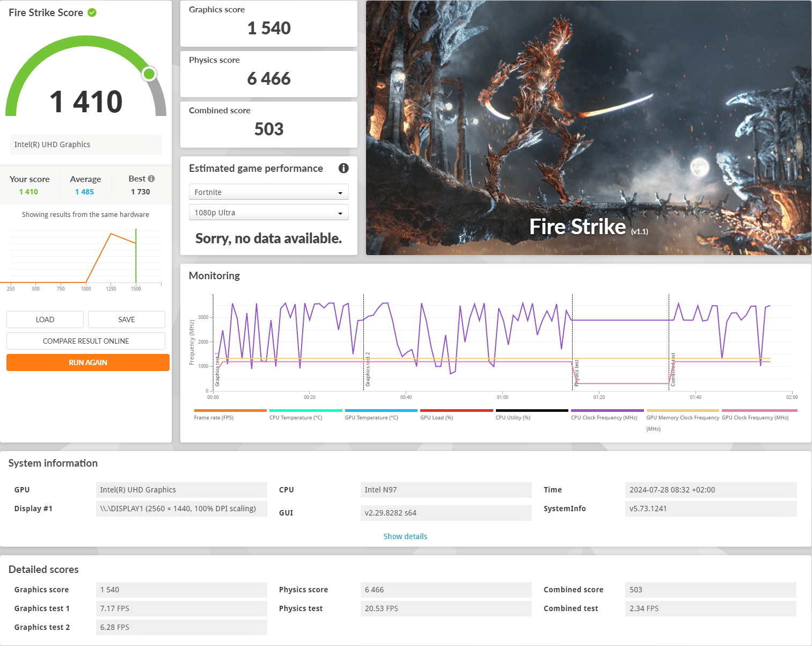Expand system info with Show details
Screen dimensions: 812x646
pyautogui.click(x=405, y=536)
